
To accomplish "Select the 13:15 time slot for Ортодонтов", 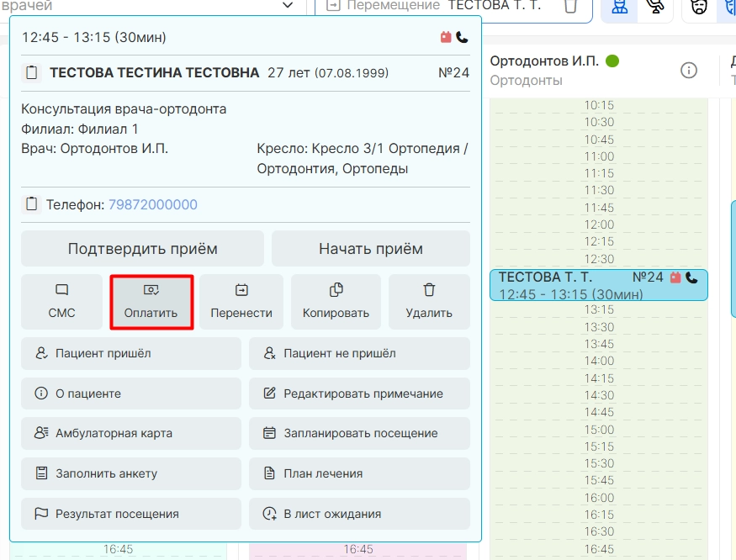I will point(598,309).
